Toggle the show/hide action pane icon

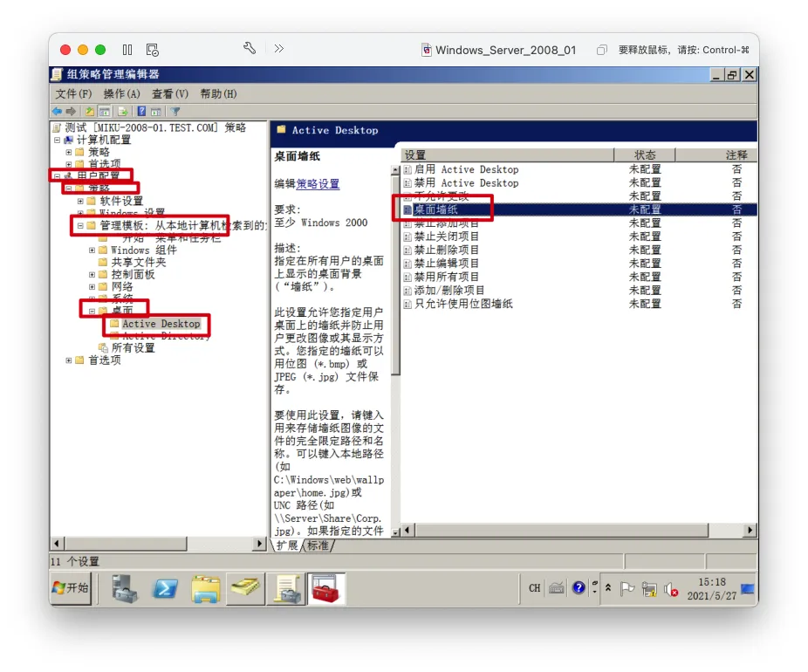pyautogui.click(x=156, y=112)
